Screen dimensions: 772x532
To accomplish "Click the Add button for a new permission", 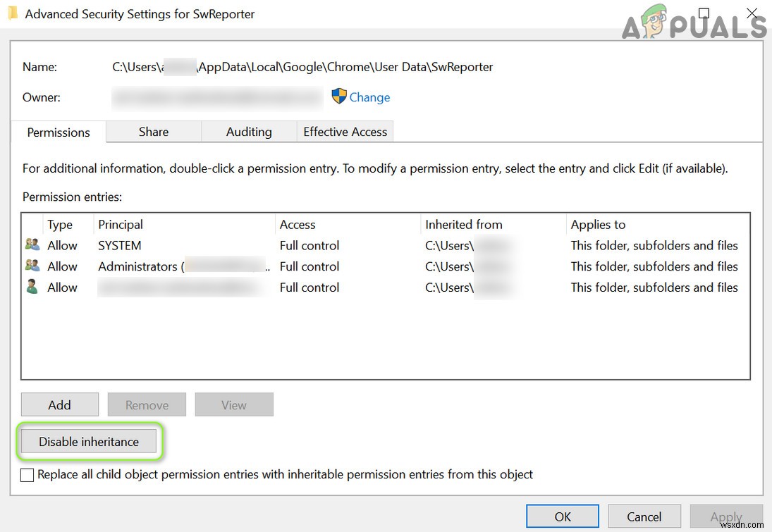I will coord(59,404).
